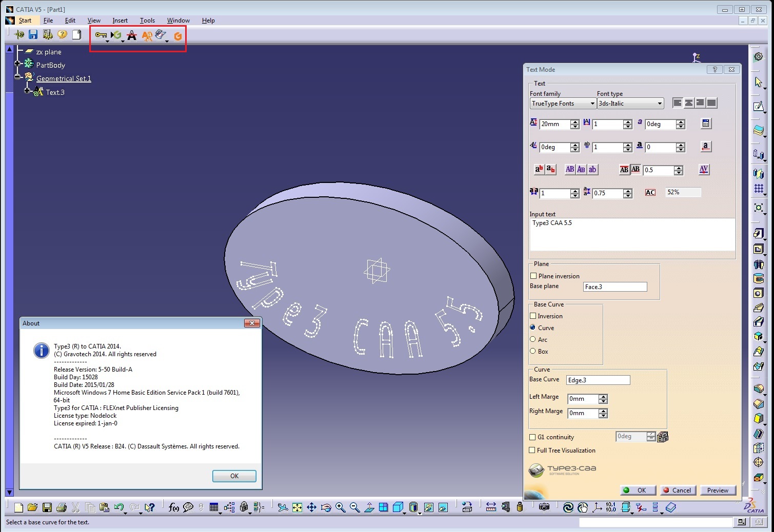This screenshot has height=532, width=774.
Task: Expand the PartBody tree node
Action: pyautogui.click(x=17, y=64)
